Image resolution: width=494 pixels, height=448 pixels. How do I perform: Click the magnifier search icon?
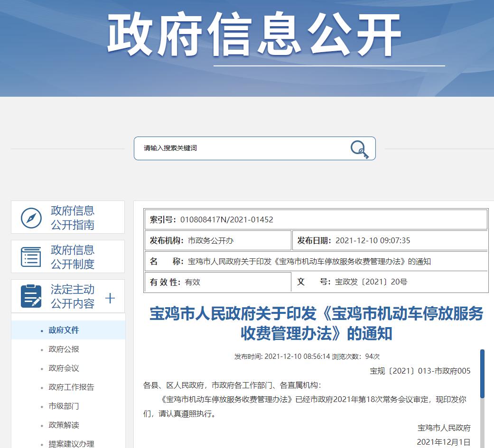click(x=359, y=149)
